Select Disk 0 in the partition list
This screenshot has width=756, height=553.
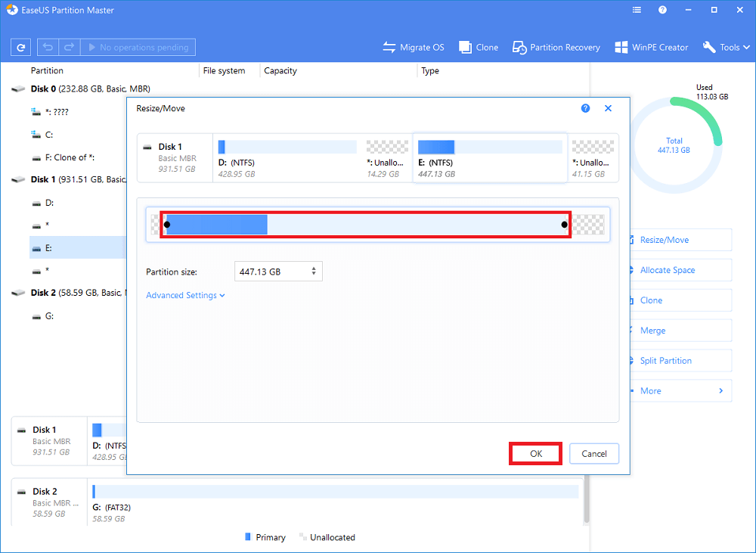(91, 89)
